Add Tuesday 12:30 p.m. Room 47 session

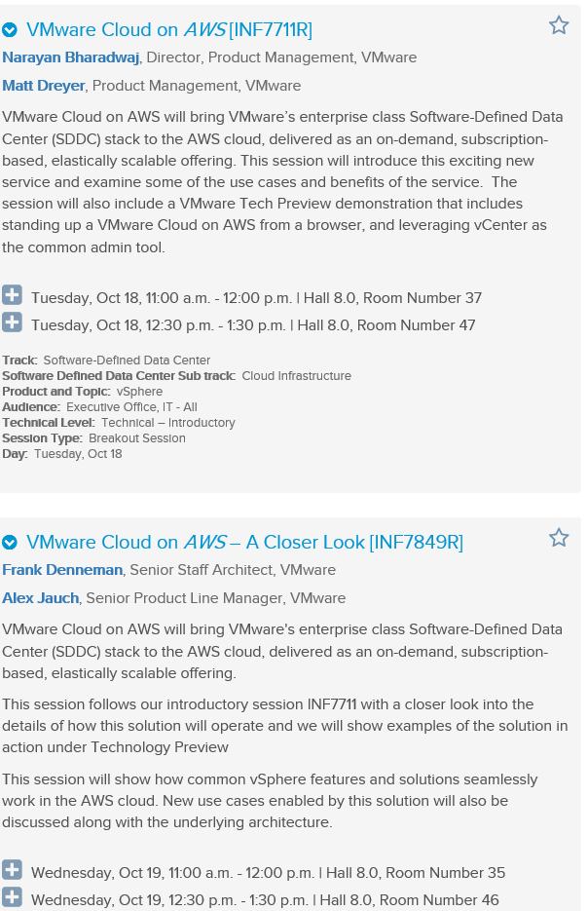(12, 323)
